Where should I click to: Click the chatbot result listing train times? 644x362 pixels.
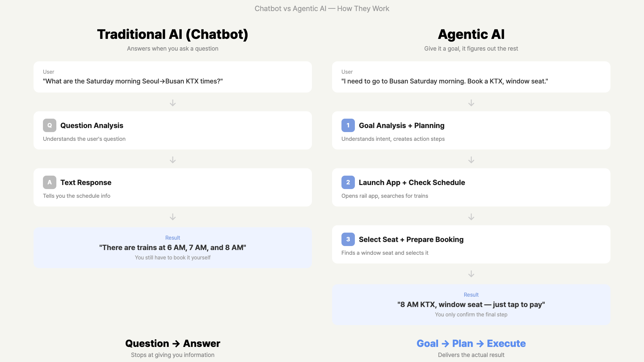click(173, 248)
